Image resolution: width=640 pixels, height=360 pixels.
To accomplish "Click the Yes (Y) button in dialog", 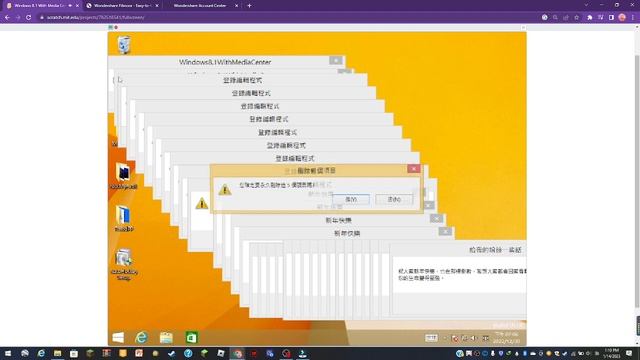I will point(351,199).
